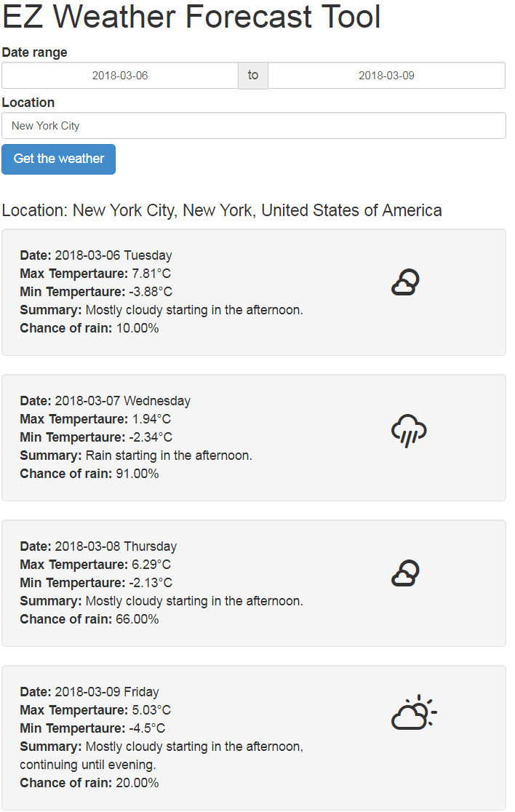The height and width of the screenshot is (812, 515).
Task: Click the start date field 2018-03-06
Action: tap(120, 76)
